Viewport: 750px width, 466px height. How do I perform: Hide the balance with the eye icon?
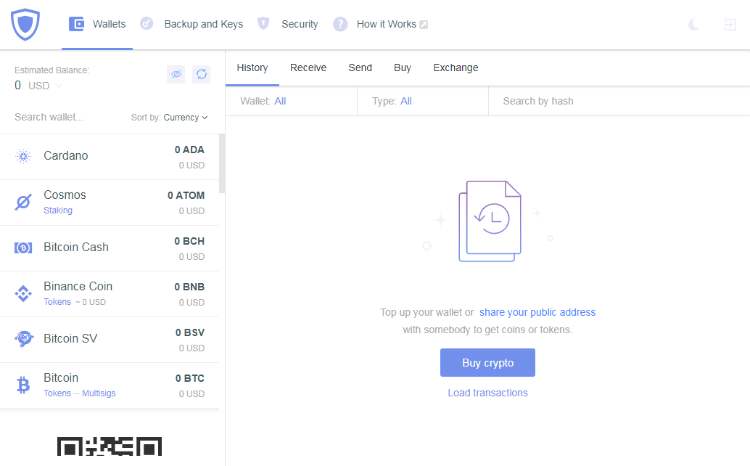tap(176, 74)
